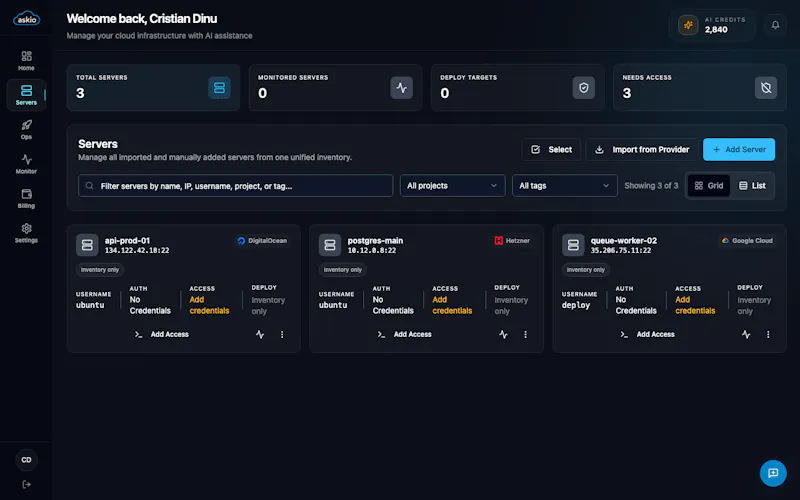Click the Deploy Targets shield icon
This screenshot has width=800, height=500.
tap(584, 88)
